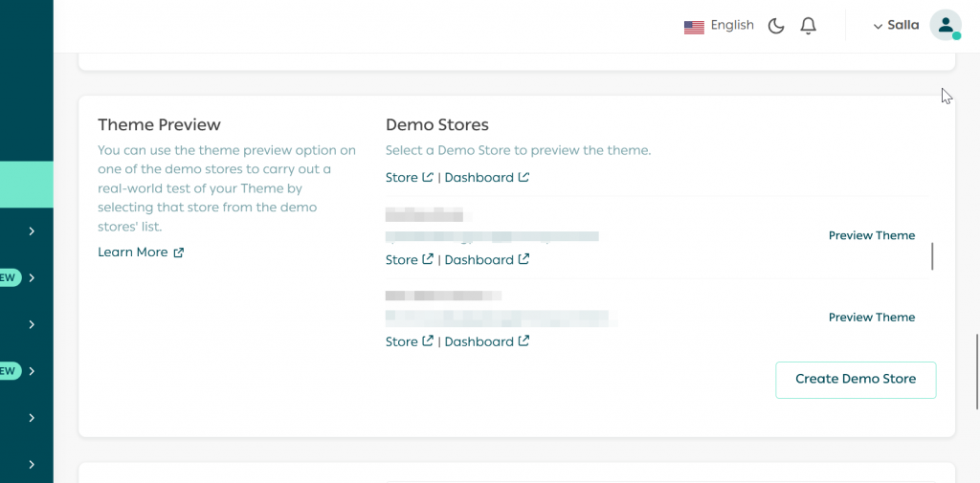Select the highlighted active sidebar menu item
Viewport: 980px width, 483px height.
(x=26, y=185)
